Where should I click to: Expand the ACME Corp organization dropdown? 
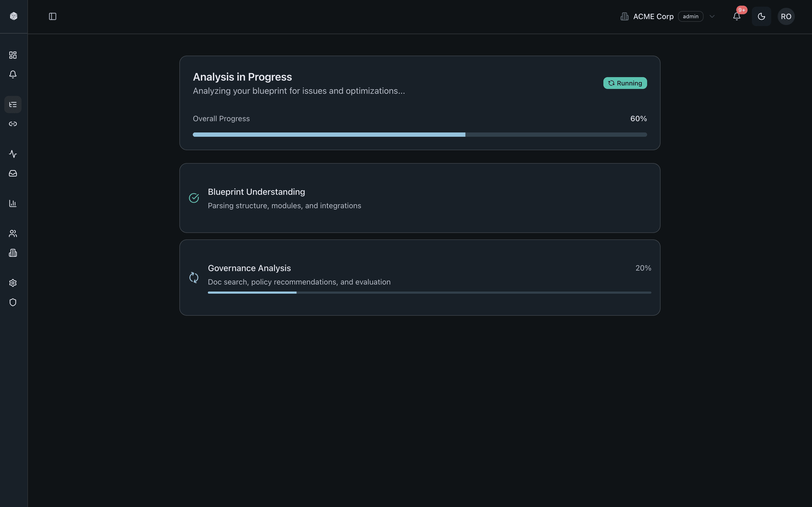pos(712,16)
